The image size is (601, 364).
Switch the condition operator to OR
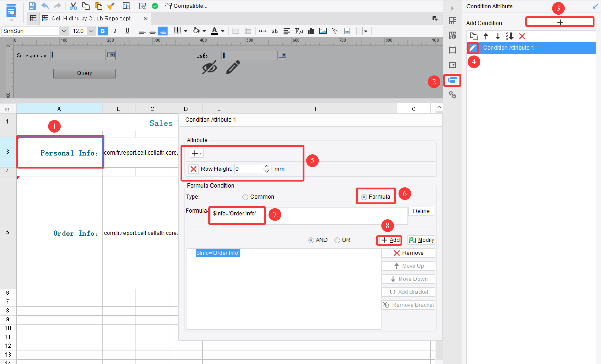pos(337,240)
